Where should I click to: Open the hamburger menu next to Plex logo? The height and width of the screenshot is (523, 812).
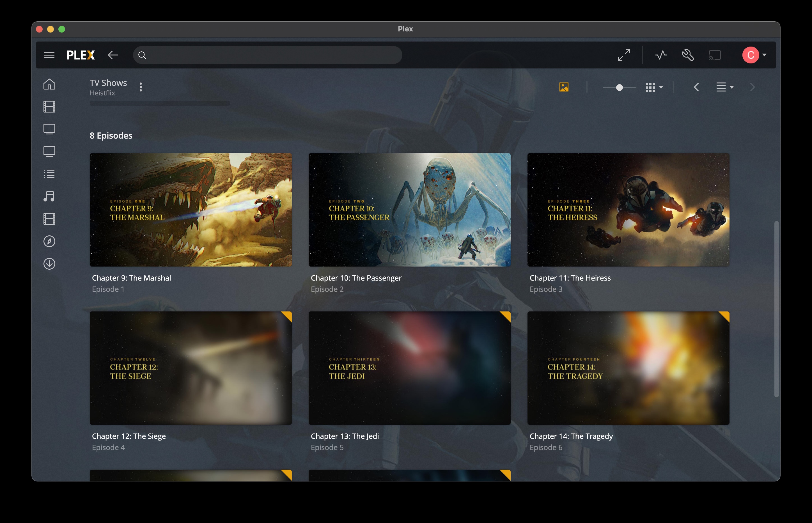(x=49, y=55)
